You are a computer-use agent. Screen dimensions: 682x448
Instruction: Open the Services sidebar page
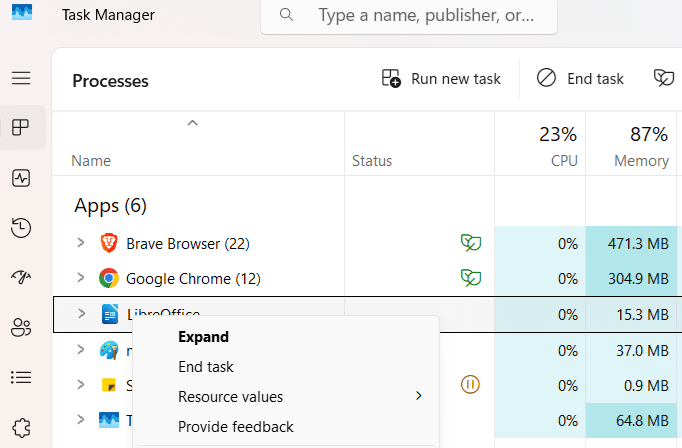(x=21, y=426)
